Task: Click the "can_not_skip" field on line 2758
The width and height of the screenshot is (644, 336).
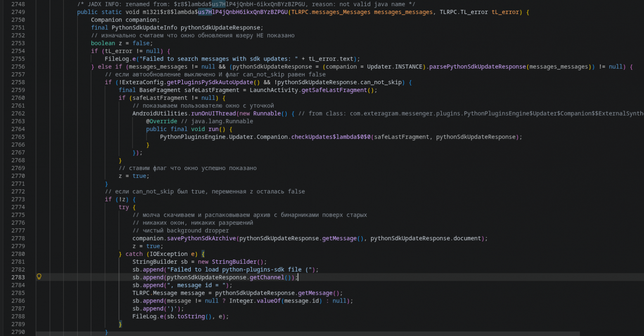Action: pos(381,82)
